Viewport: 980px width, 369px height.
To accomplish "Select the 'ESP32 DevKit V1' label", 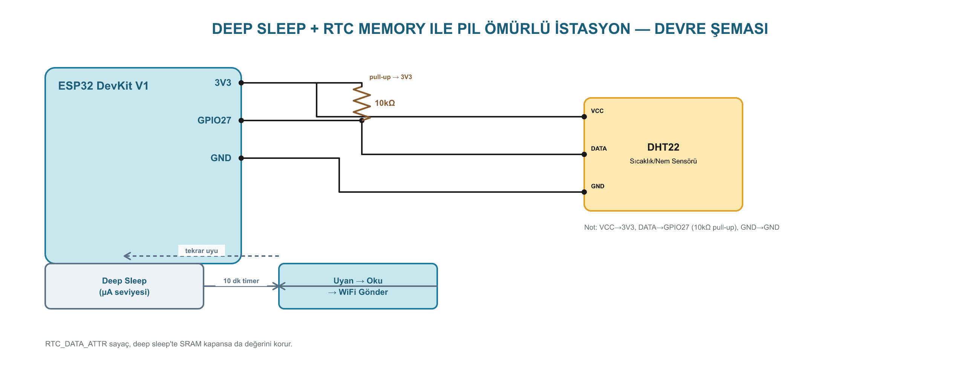I will (103, 86).
